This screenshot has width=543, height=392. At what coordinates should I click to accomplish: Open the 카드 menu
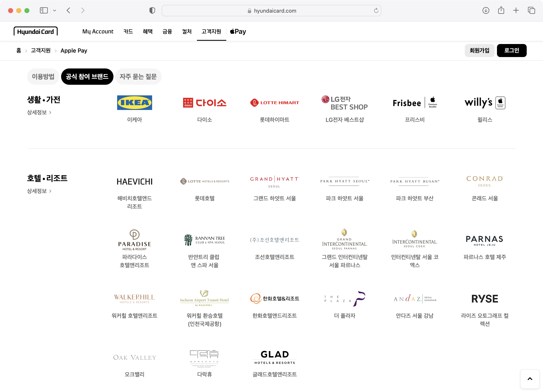tap(128, 31)
